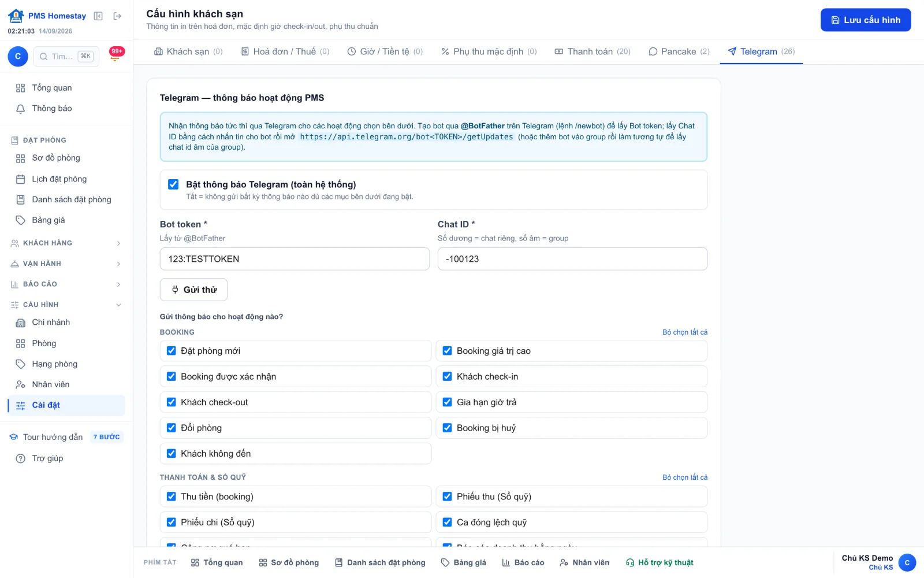Viewport: 924px width, 578px height.
Task: Click the logout arrow icon
Action: (117, 16)
